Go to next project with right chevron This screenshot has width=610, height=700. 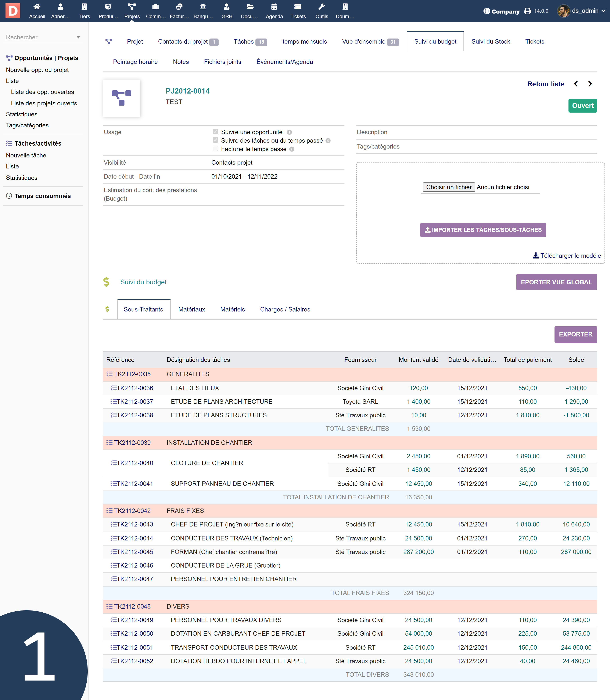coord(590,84)
